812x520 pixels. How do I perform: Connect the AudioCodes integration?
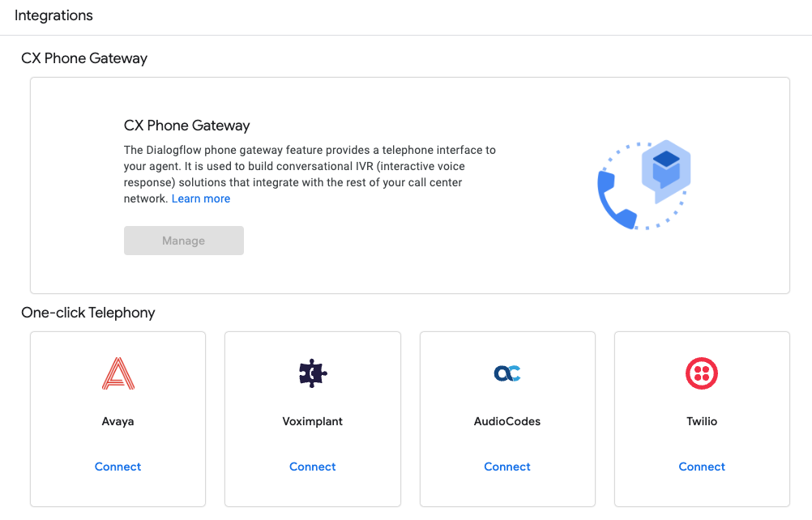tap(506, 467)
